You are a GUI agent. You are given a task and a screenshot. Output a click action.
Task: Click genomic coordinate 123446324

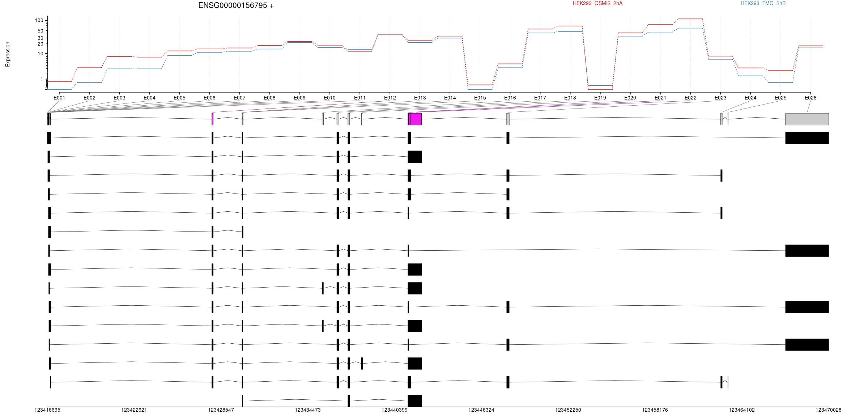pyautogui.click(x=481, y=410)
